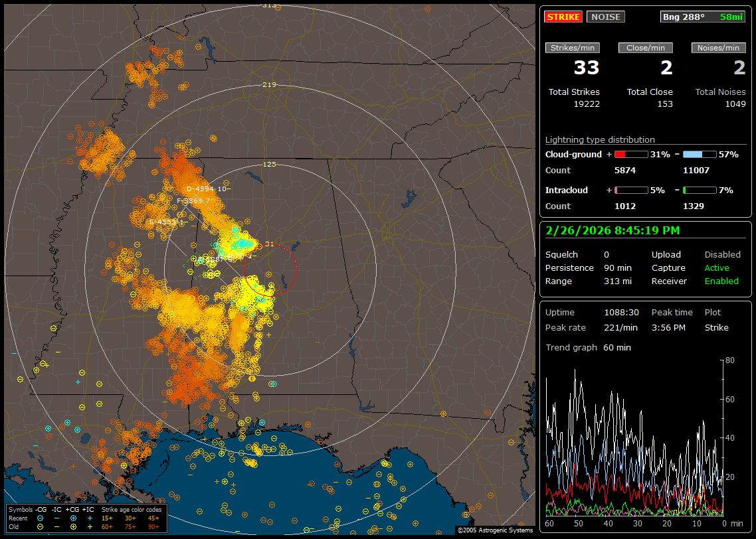Click the positive cloud-ground red percentage bar
Image resolution: width=756 pixels, height=539 pixels.
point(630,154)
